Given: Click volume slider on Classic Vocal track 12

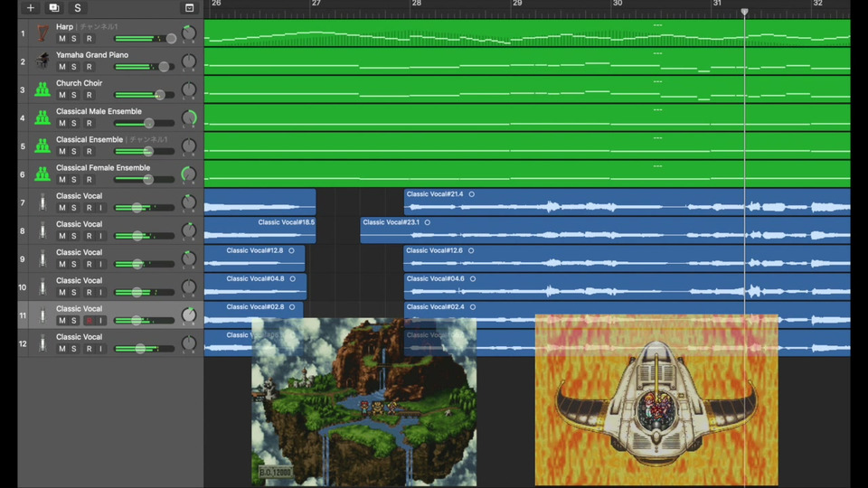Looking at the screenshot, I should point(145,349).
